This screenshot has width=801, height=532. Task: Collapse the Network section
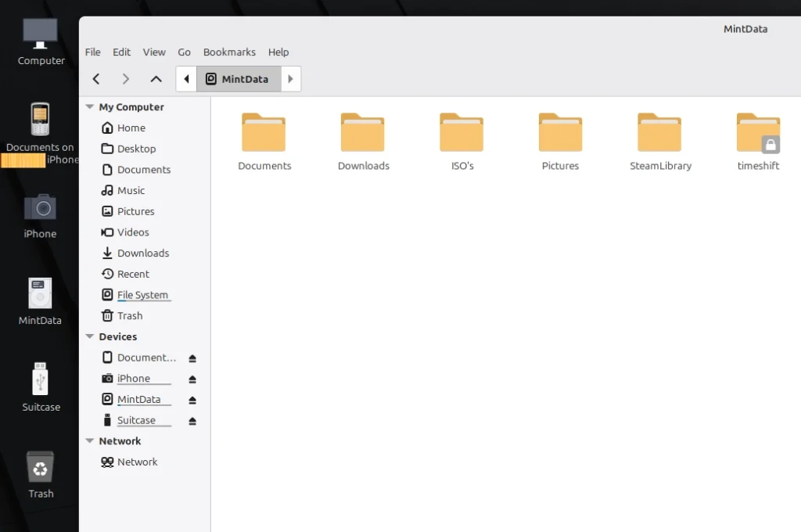(x=89, y=440)
